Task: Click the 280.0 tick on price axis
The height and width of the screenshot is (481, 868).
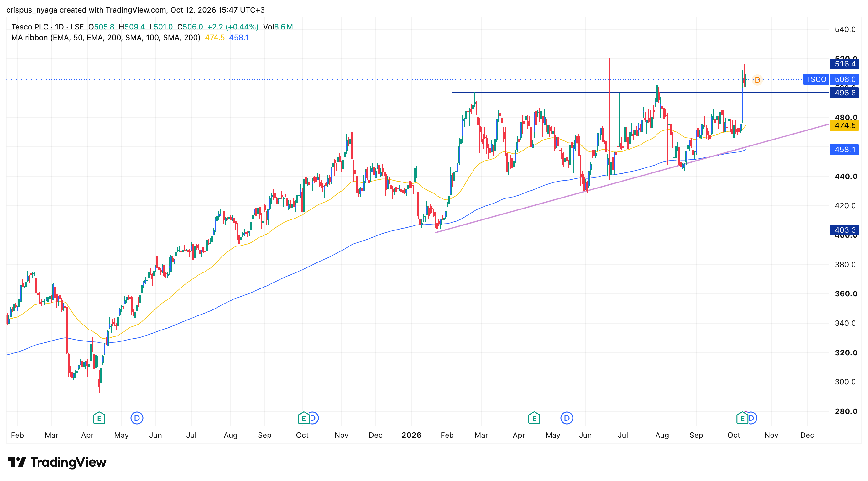Action: point(846,411)
